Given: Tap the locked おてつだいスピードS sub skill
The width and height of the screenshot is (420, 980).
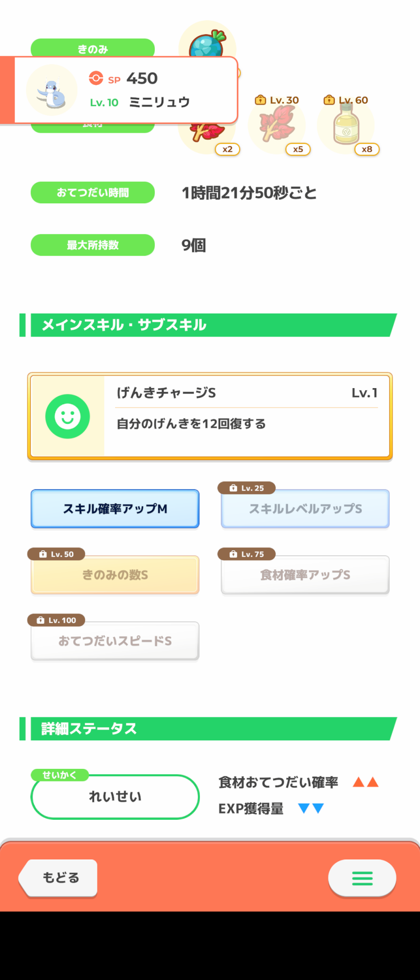Looking at the screenshot, I should (x=115, y=641).
